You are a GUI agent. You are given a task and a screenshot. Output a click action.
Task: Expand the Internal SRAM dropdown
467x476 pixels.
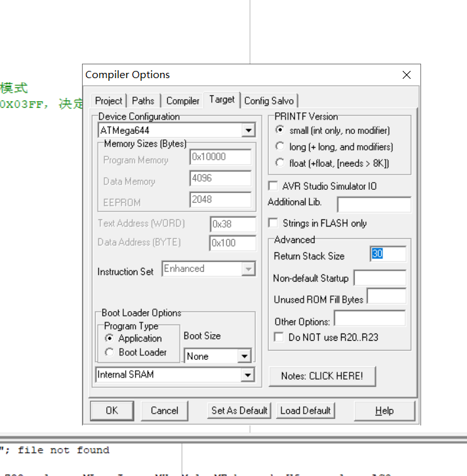tap(247, 375)
